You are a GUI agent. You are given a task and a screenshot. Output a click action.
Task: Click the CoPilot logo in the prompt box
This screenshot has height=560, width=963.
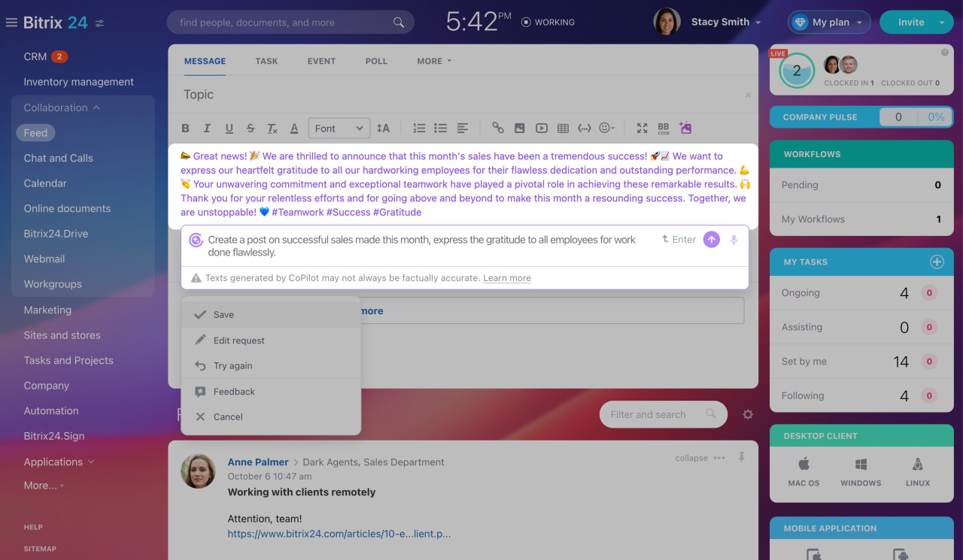tap(196, 240)
